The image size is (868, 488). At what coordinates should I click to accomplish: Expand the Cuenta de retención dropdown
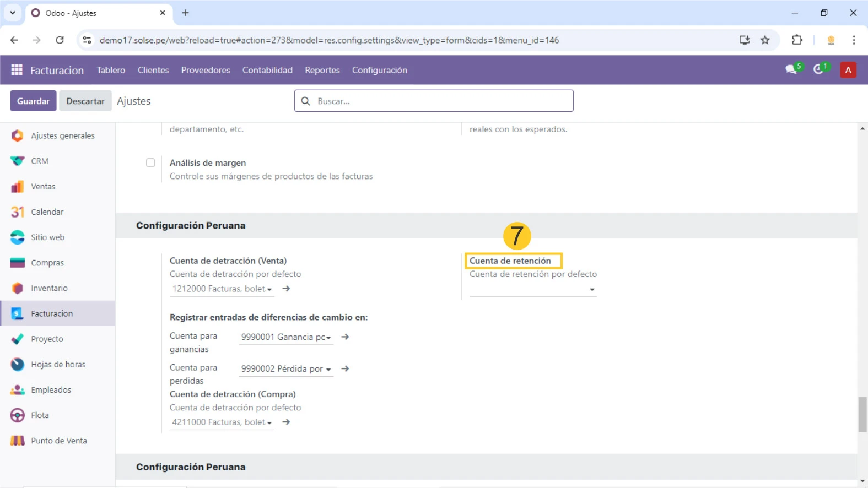pyautogui.click(x=592, y=290)
